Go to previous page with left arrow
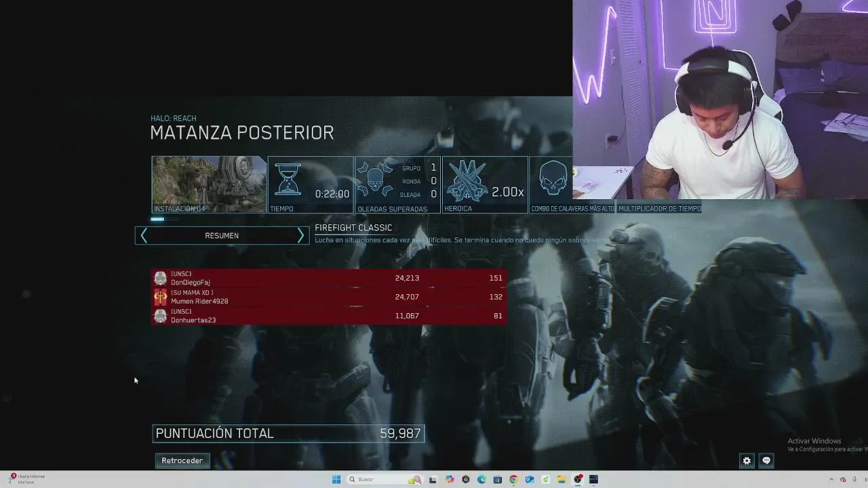The height and width of the screenshot is (488, 868). pos(144,235)
